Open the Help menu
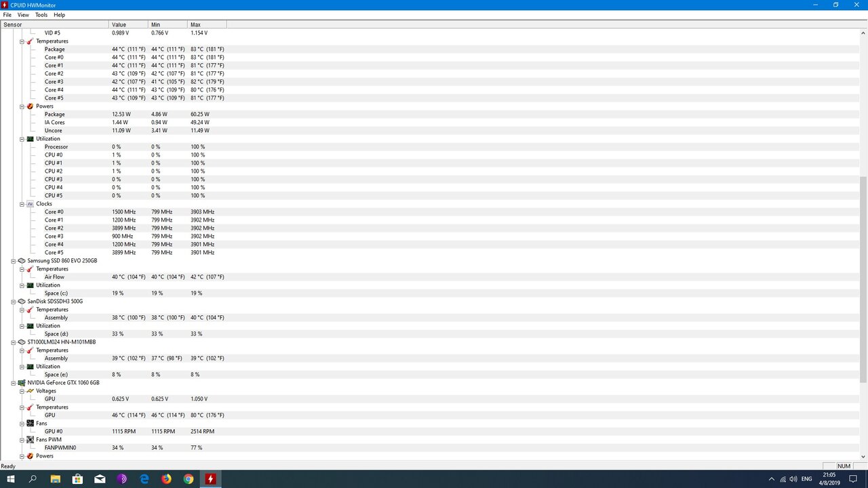Screen dimensions: 868x488 60,15
